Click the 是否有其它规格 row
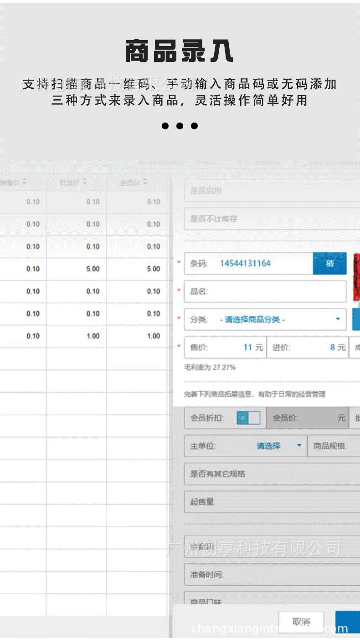 272,474
